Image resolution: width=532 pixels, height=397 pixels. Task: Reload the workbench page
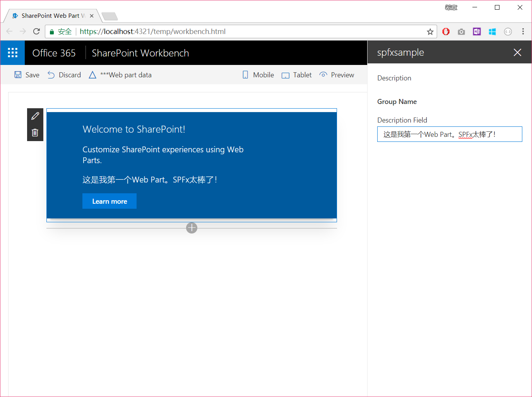pyautogui.click(x=36, y=31)
